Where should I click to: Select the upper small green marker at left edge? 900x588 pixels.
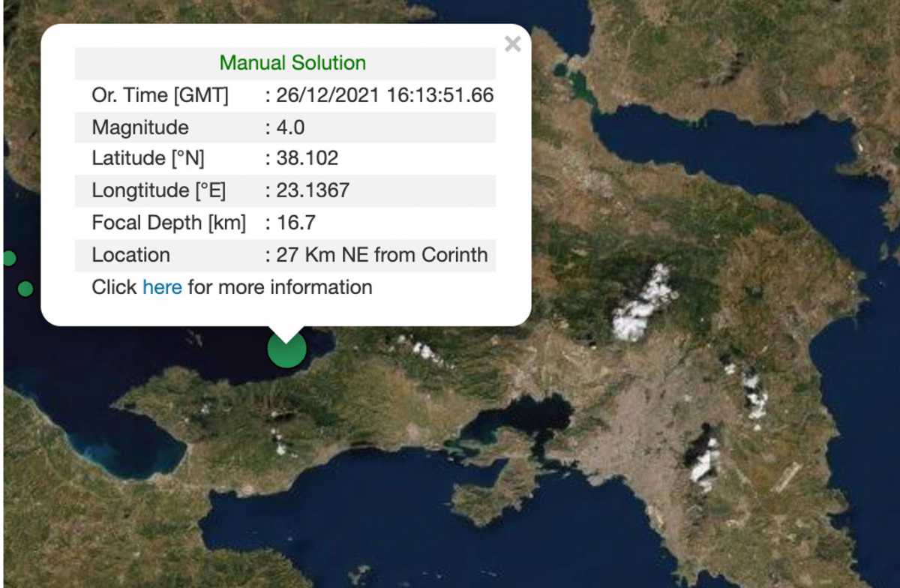(9, 258)
